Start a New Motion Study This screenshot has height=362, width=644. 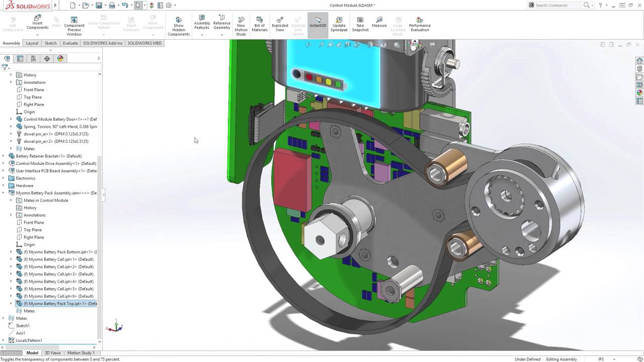coord(241,26)
